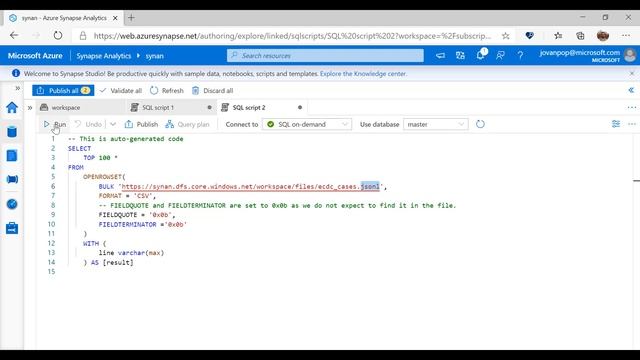Screen dimensions: 640x360
Task: Click FIELDTERMINATOR line in editor
Action: coord(142,224)
